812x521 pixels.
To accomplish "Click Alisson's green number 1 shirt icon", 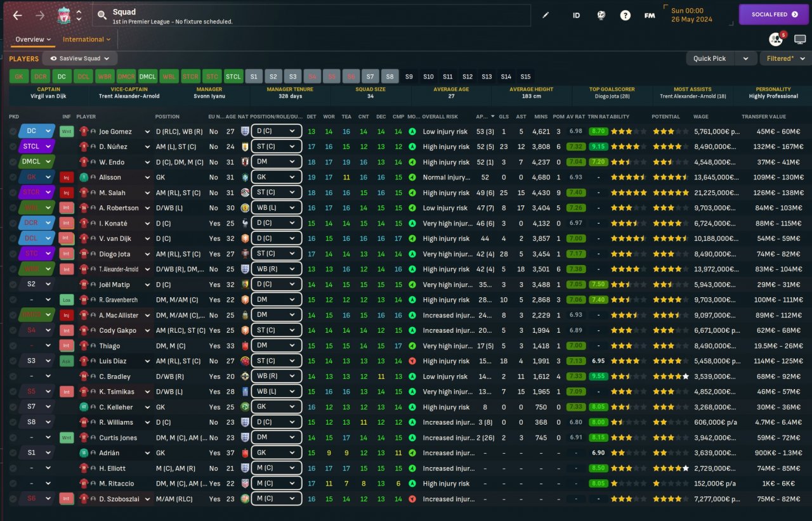I will [x=83, y=177].
